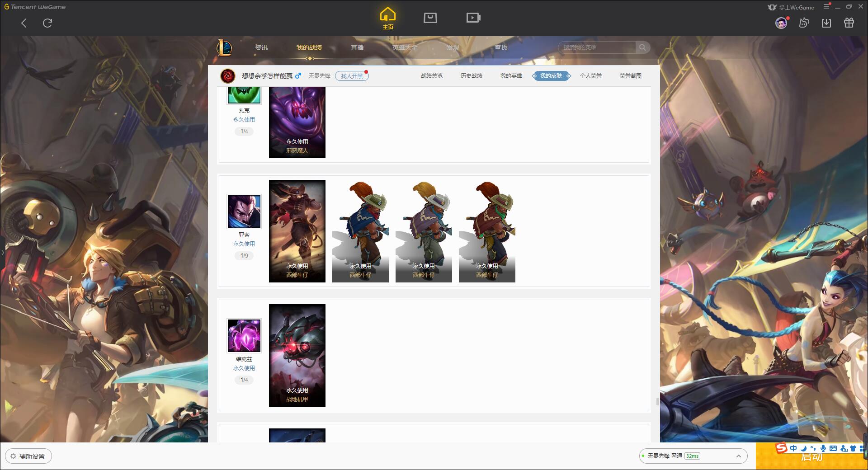Open the Sogou skin shirt icon
Viewport: 868px width, 470px height.
point(853,448)
